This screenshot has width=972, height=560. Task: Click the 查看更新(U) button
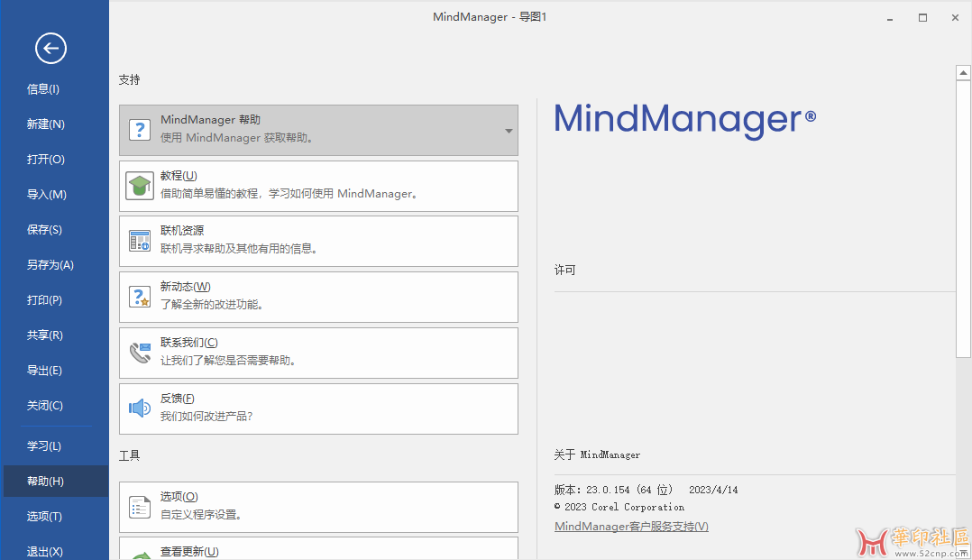[318, 549]
